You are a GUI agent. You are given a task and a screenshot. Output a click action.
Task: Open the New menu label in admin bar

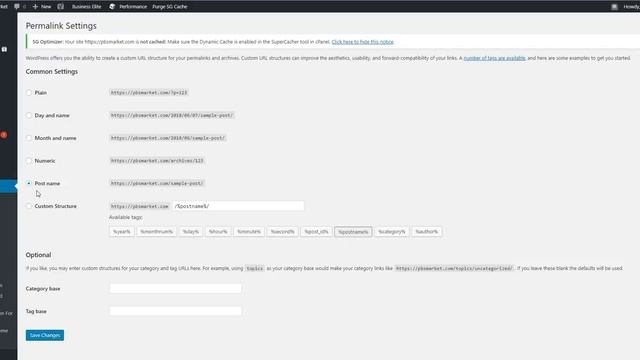46,7
